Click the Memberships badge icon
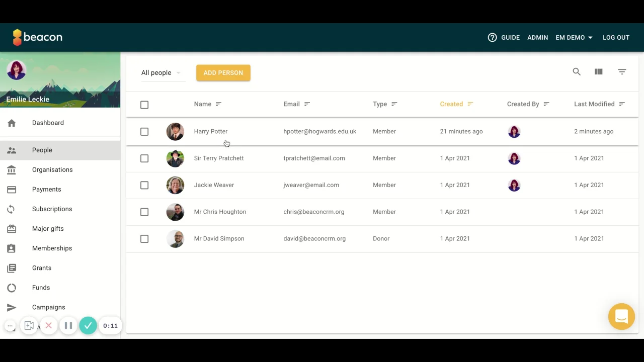Screen dimensions: 644x362 click(12, 248)
